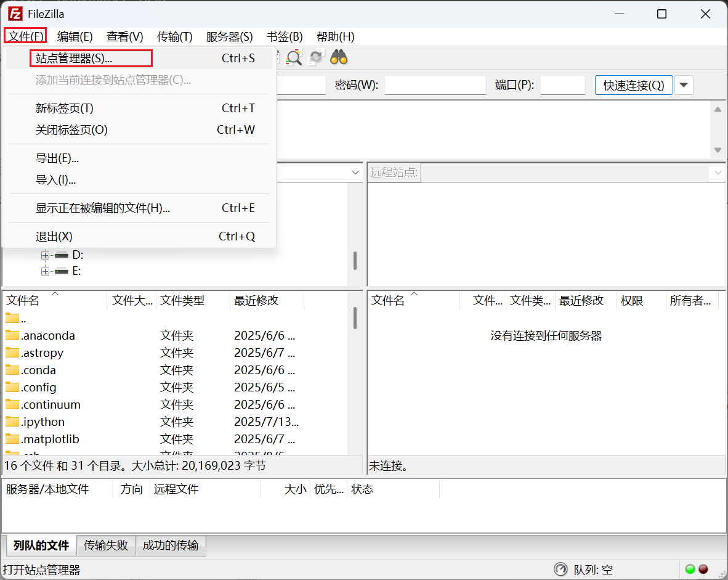Screen dimensions: 728x580
Task: Choose 退出(X) to quit FileZilla
Action: coord(139,237)
